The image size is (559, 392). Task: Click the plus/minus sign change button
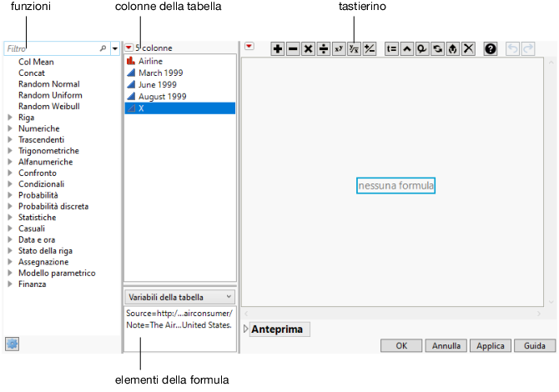[370, 49]
